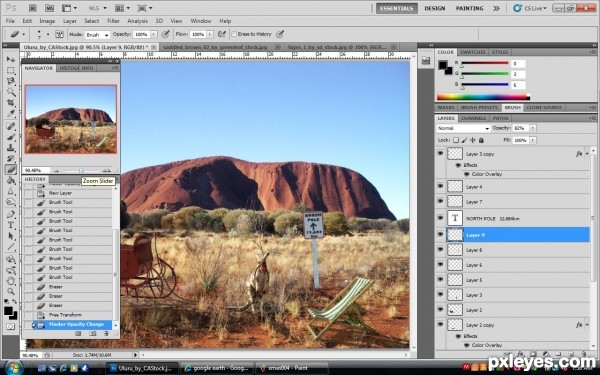Select the Hand tool

(10, 281)
